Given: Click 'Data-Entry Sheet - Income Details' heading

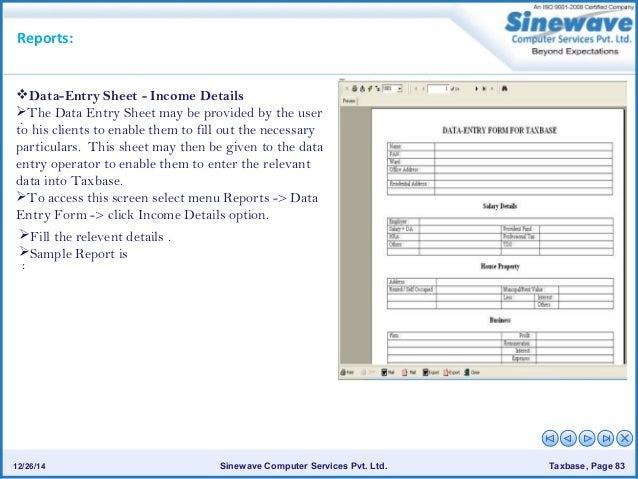Looking at the screenshot, I should click(136, 96).
